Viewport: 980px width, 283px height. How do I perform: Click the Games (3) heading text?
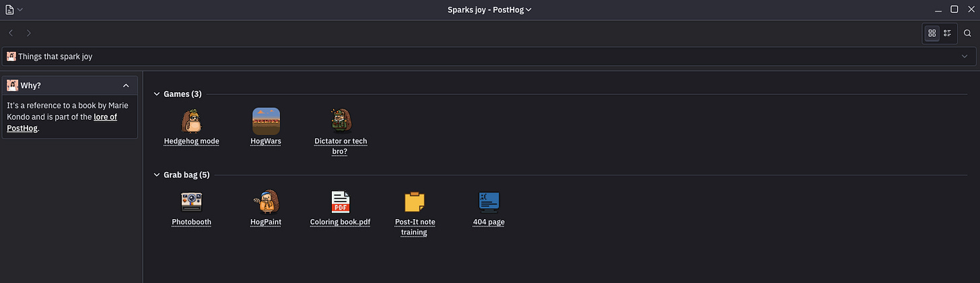(182, 94)
